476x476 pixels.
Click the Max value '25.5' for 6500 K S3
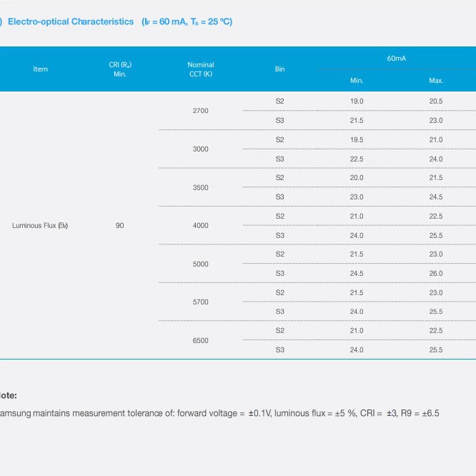[436, 350]
